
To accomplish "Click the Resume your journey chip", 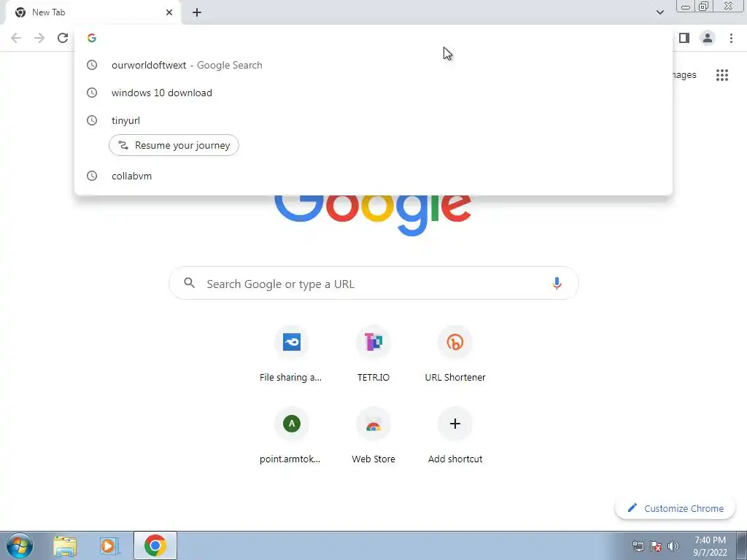I will [x=174, y=145].
